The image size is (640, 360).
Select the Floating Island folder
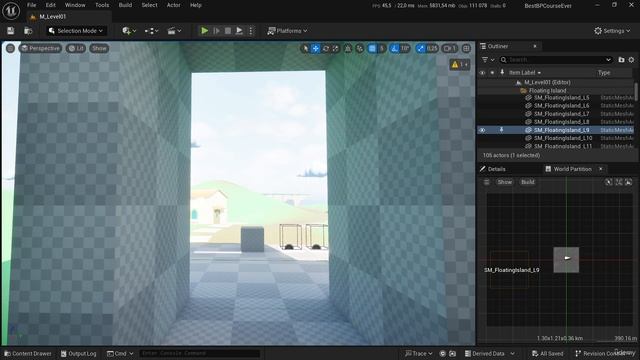[547, 90]
